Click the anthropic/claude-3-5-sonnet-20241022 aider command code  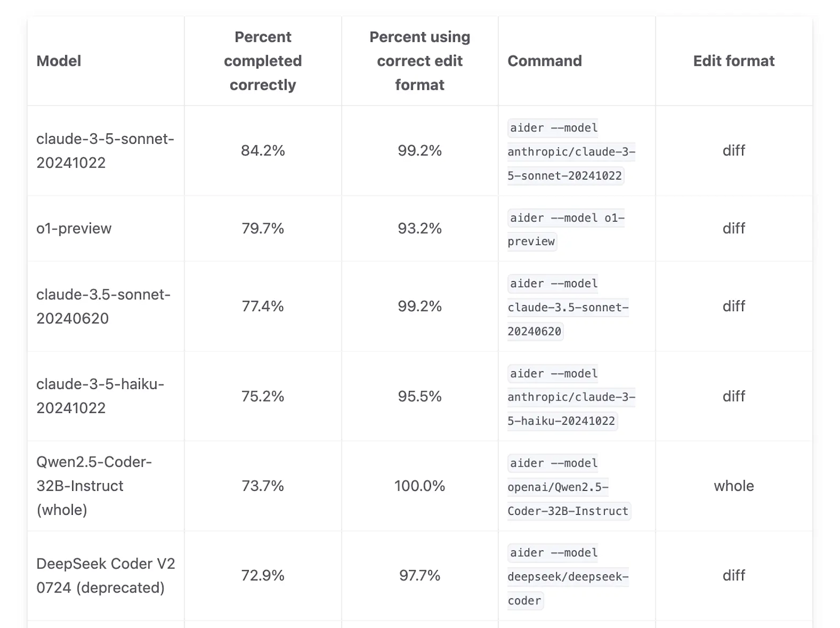point(570,152)
